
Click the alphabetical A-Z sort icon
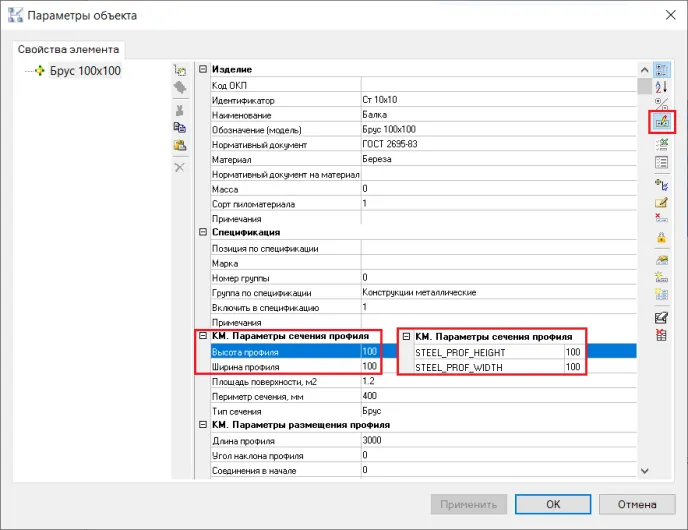click(661, 85)
